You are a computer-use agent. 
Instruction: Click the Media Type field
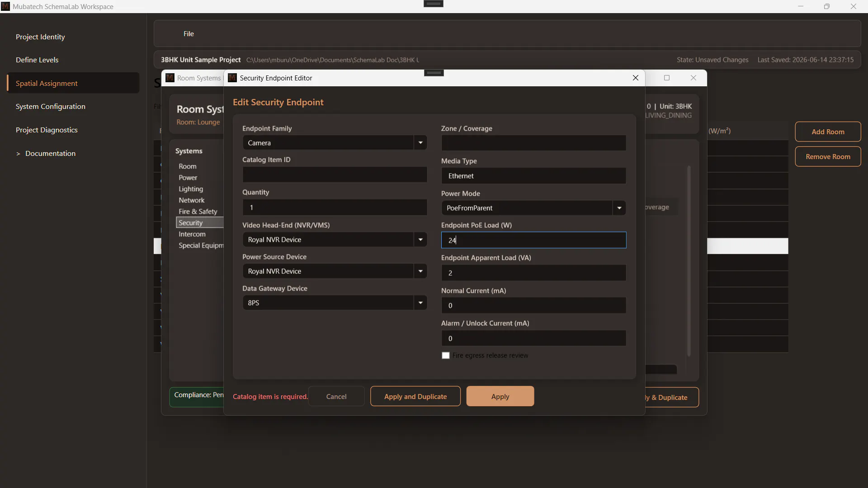[x=533, y=176]
